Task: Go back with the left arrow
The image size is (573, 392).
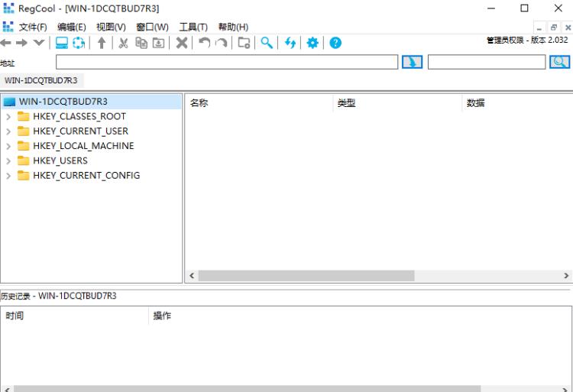Action: [5, 43]
